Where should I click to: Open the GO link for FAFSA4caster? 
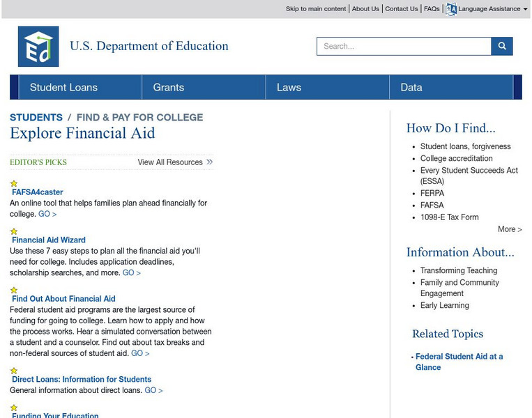(x=47, y=215)
